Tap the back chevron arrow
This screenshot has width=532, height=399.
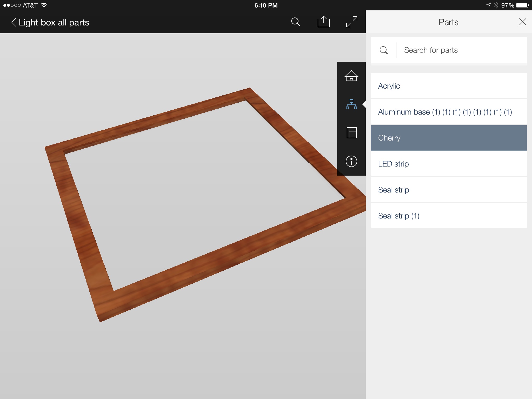[x=14, y=22]
